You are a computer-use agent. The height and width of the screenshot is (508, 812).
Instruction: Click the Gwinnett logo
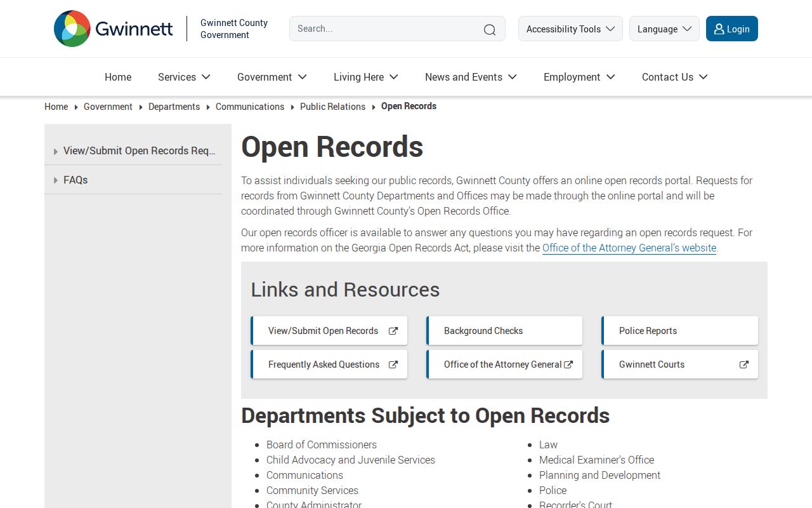click(x=113, y=29)
